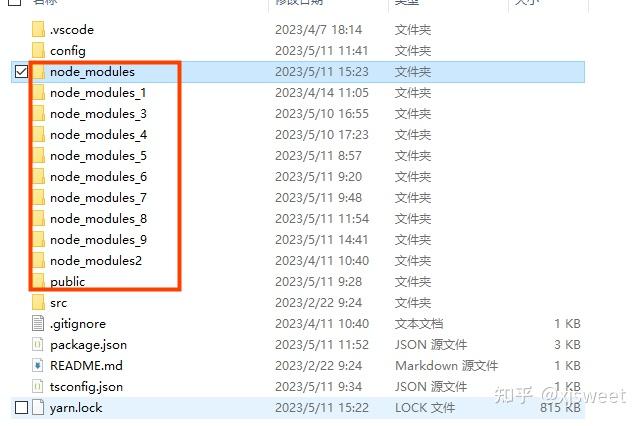This screenshot has width=642, height=426.
Task: Click the src folder icon
Action: click(38, 303)
